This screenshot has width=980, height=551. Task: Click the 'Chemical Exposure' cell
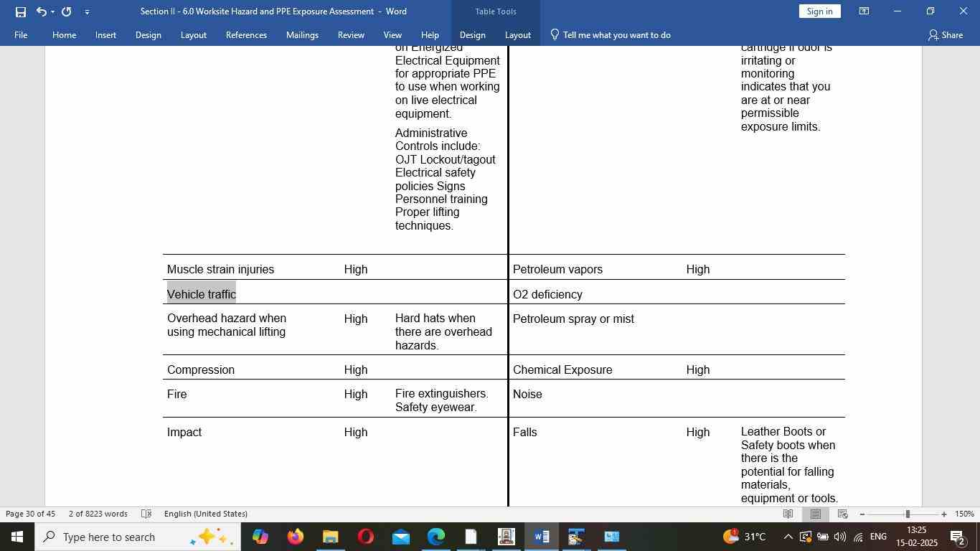click(562, 369)
